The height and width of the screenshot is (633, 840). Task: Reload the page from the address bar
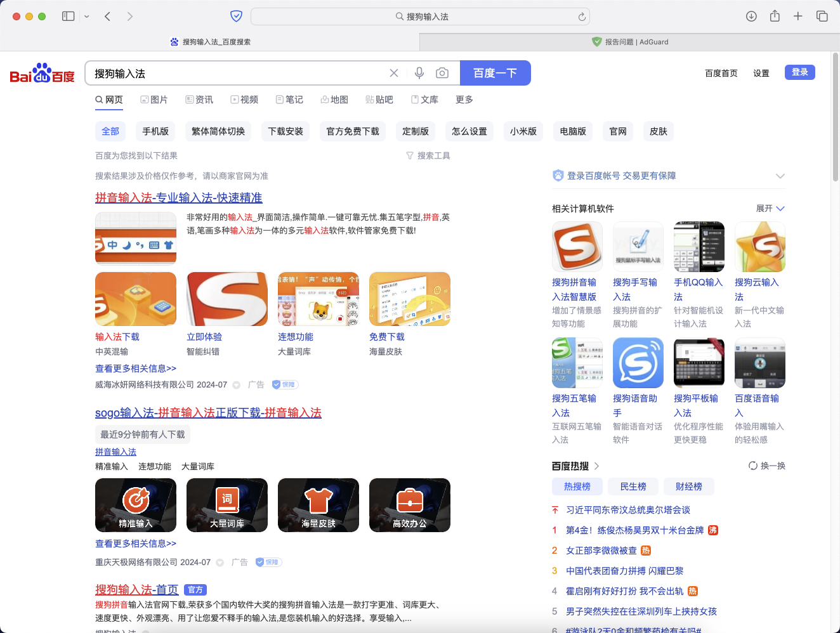tap(581, 17)
